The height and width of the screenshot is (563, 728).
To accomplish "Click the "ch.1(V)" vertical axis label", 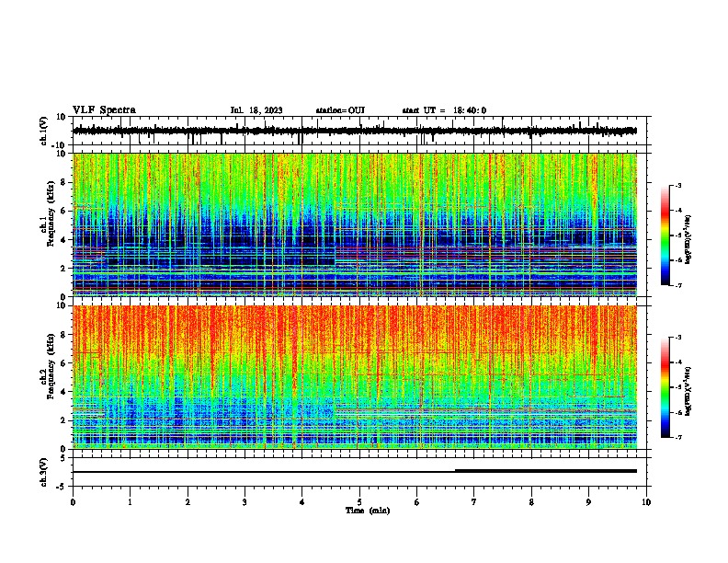I will 44,131.
